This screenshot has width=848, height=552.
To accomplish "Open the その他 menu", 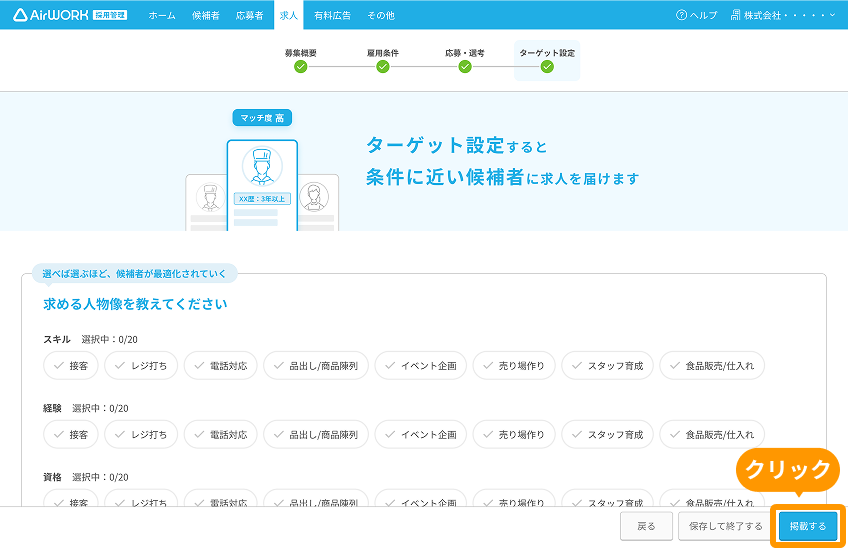I will (381, 16).
